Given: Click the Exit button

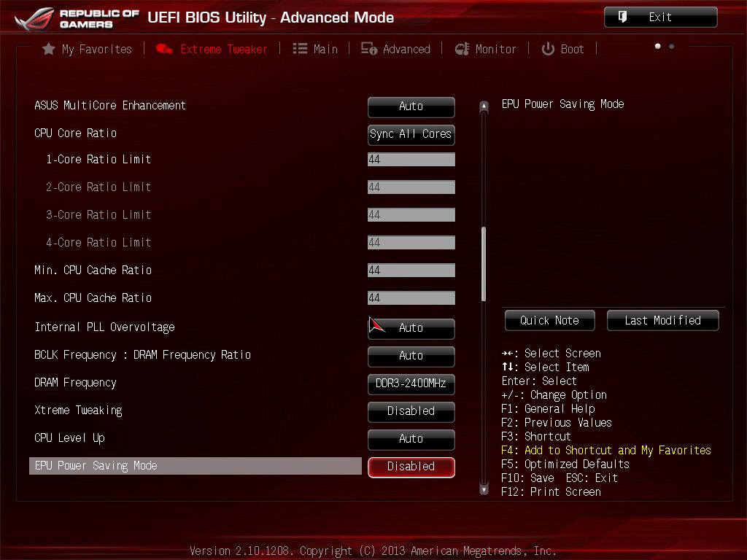Looking at the screenshot, I should point(660,17).
